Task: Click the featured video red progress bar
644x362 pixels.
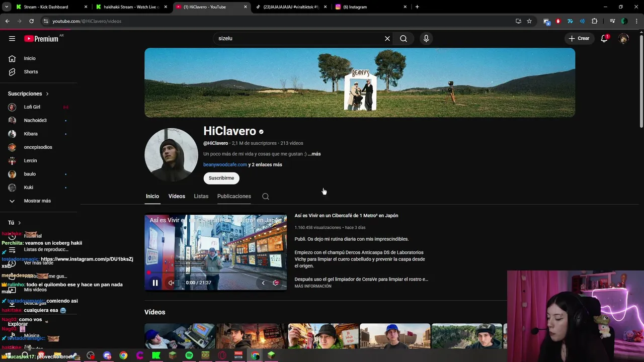Action: 215,273
